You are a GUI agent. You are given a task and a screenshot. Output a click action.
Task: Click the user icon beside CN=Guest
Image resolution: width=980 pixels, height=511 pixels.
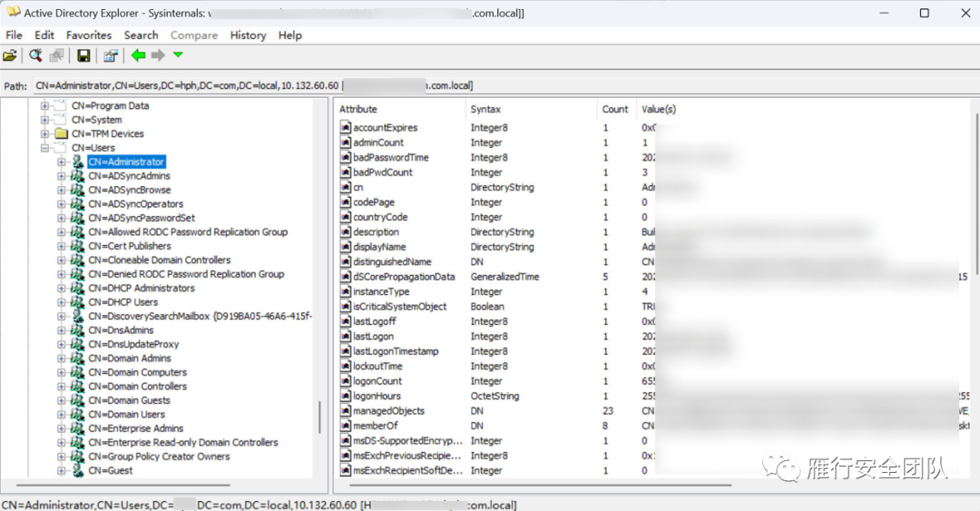(x=77, y=470)
